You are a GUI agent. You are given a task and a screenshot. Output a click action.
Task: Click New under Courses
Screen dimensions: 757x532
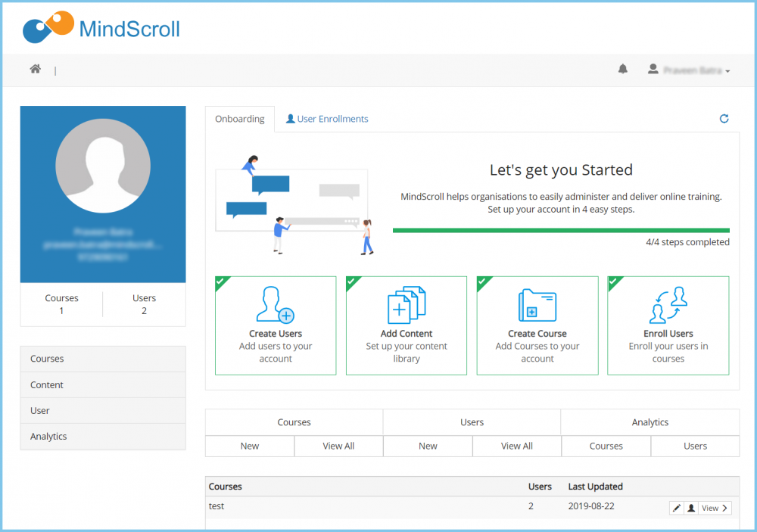click(x=250, y=446)
